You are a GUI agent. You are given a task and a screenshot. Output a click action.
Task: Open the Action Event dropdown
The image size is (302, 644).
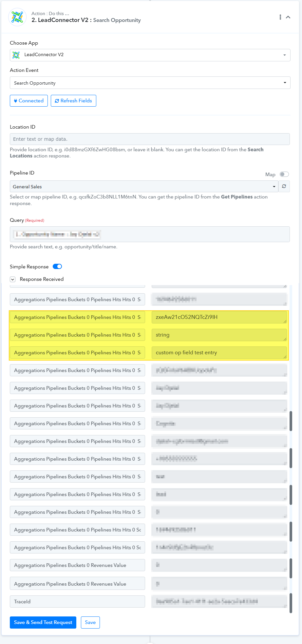coord(150,83)
